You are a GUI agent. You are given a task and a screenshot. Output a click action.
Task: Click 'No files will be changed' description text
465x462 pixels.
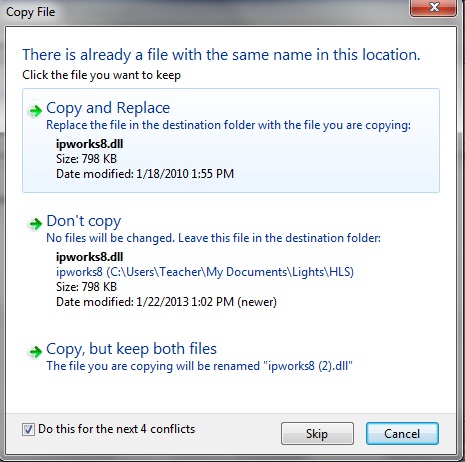coord(213,238)
